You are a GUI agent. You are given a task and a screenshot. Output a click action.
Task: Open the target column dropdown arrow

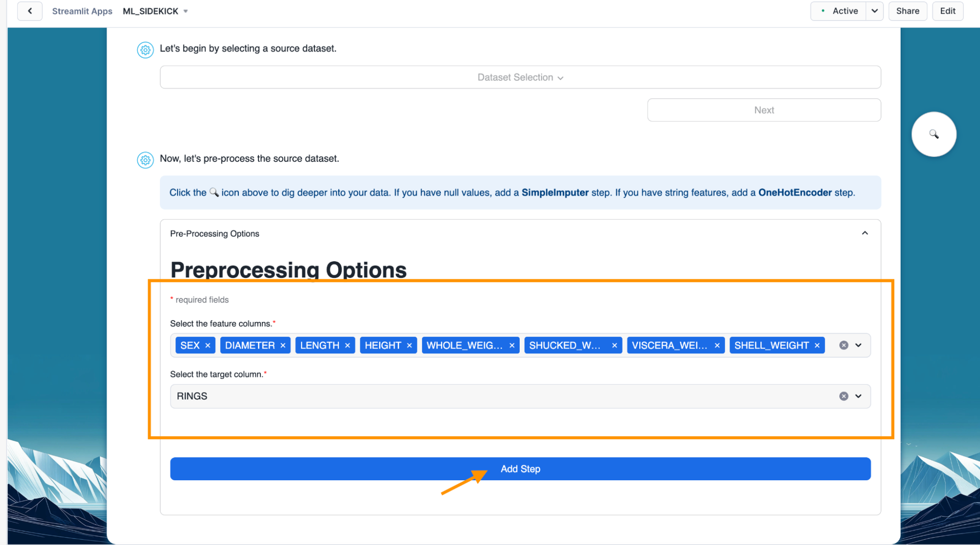pyautogui.click(x=858, y=396)
